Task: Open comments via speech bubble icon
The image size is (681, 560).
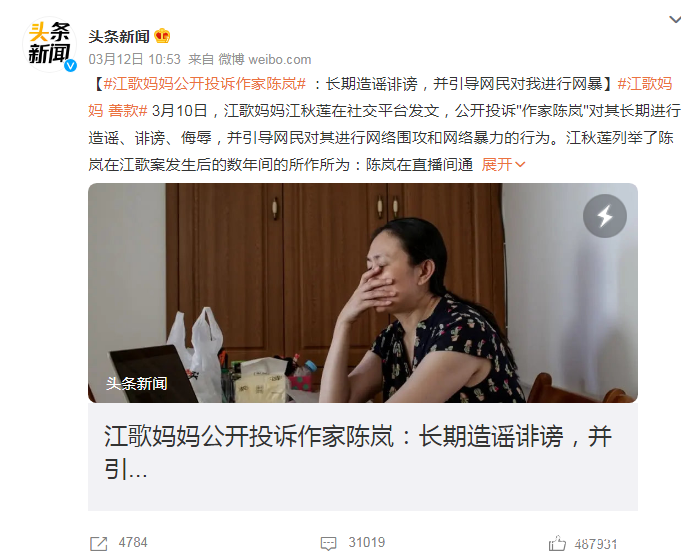Action: (x=328, y=543)
